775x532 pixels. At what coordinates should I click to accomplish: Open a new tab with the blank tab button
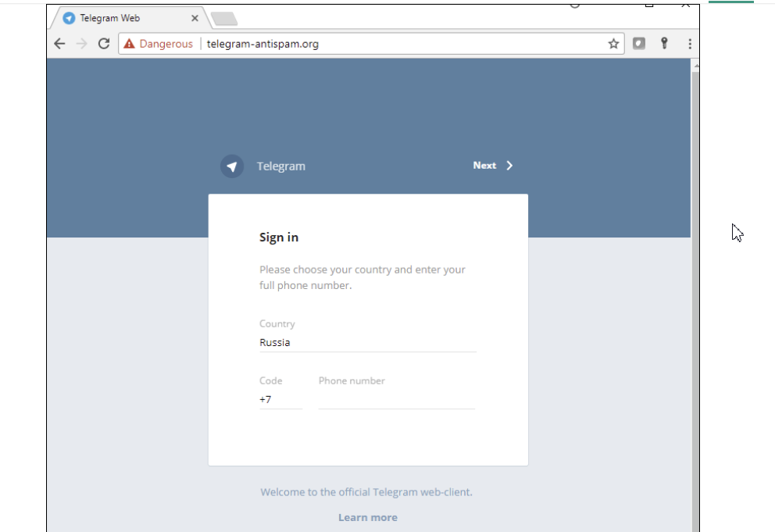pyautogui.click(x=224, y=19)
